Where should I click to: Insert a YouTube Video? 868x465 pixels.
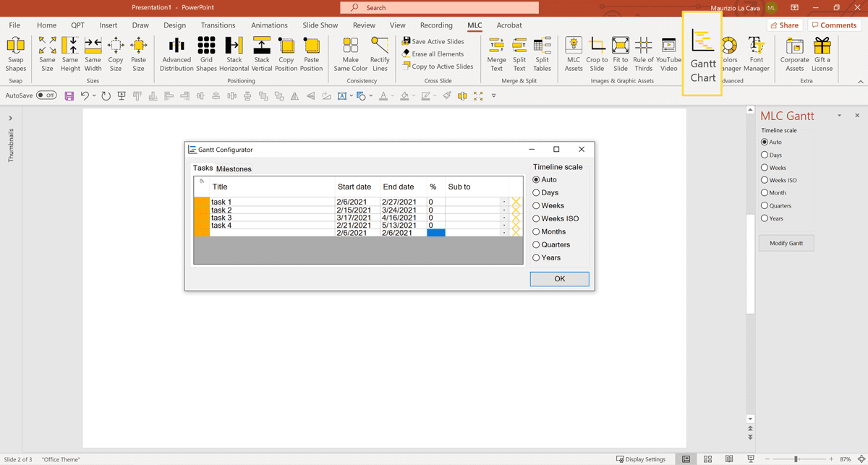click(668, 54)
